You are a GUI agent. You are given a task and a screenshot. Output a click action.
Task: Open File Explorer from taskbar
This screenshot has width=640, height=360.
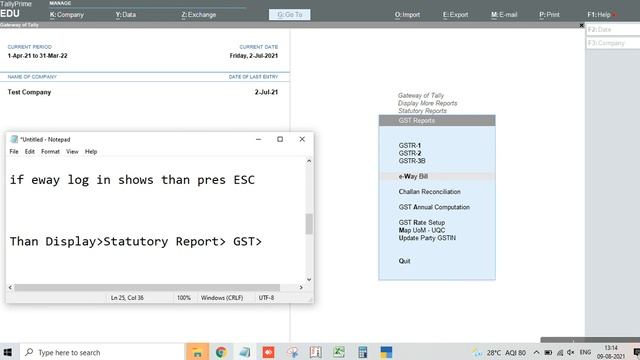tap(198, 352)
